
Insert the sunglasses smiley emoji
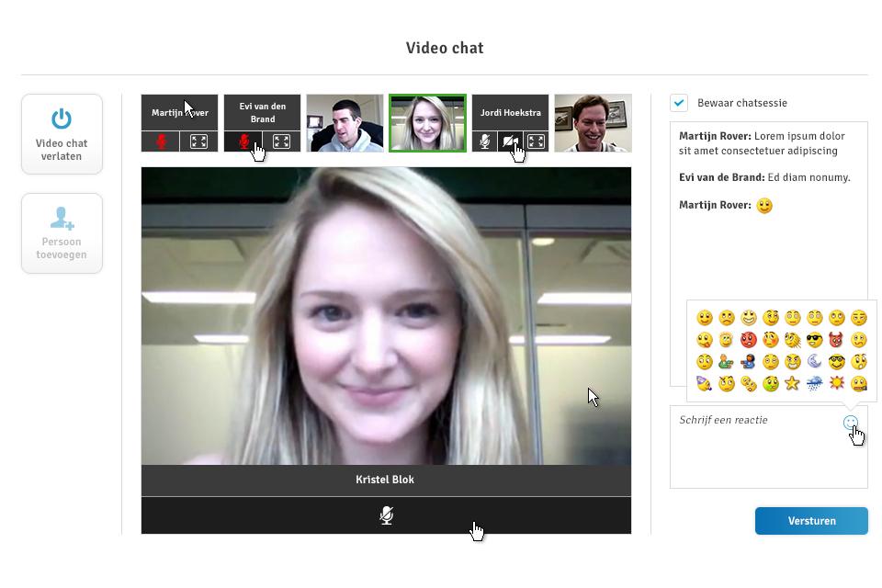click(x=814, y=340)
